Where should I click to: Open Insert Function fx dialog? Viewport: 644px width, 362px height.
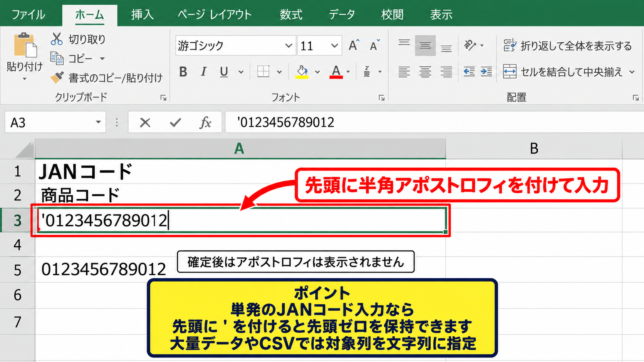click(205, 123)
